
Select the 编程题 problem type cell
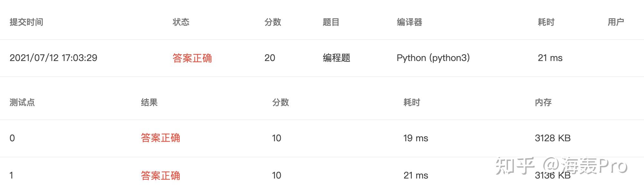336,58
